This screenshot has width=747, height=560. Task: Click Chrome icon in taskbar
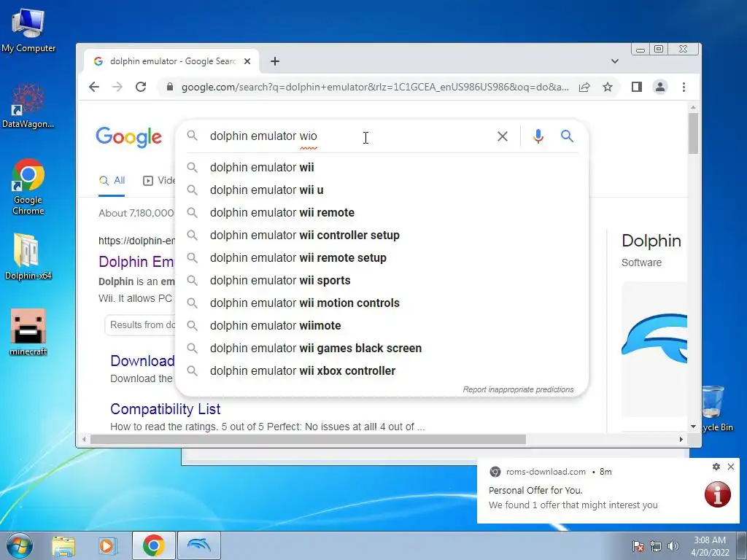point(153,545)
